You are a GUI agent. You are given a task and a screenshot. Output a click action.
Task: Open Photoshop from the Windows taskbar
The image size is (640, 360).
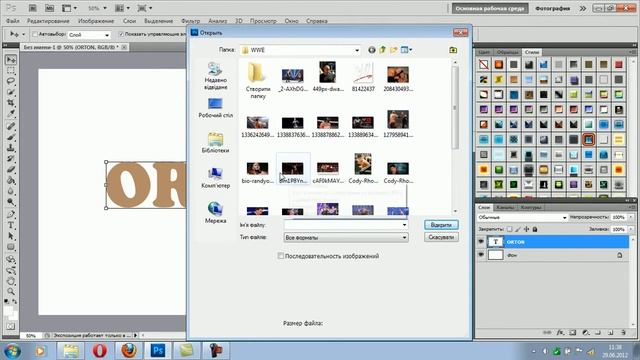click(x=158, y=351)
